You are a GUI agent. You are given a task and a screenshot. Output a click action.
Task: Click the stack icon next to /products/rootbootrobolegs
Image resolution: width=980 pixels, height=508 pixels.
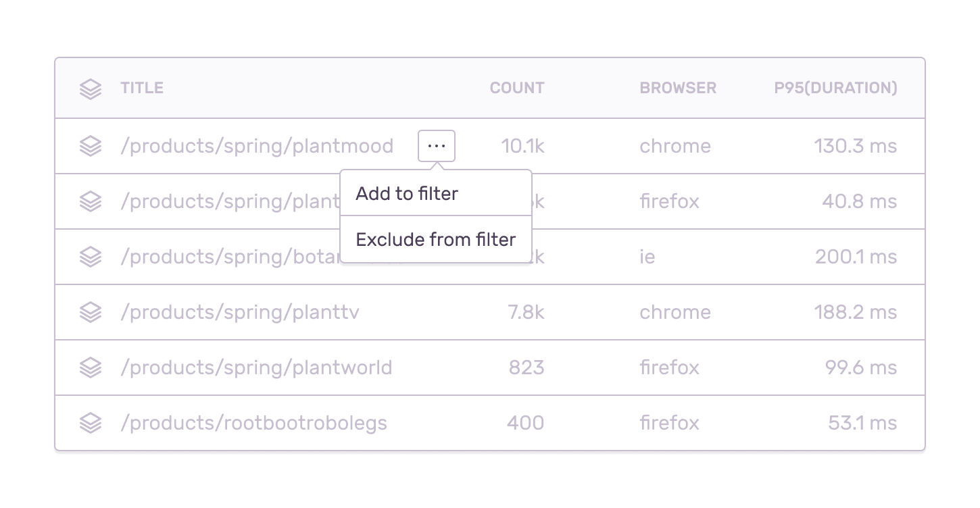91,423
